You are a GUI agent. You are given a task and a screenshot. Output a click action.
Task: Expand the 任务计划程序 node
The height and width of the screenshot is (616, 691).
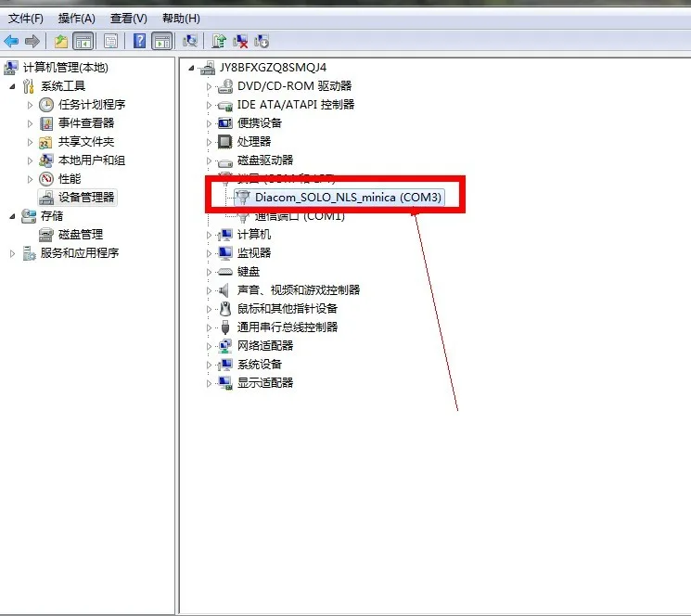30,105
